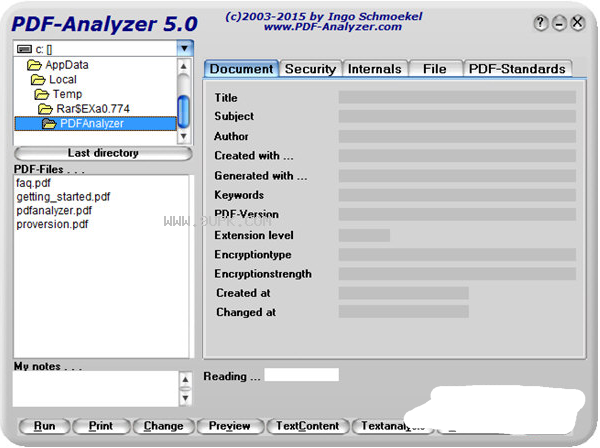Click the PDF-Version value field
The image size is (600, 448).
coord(457,214)
